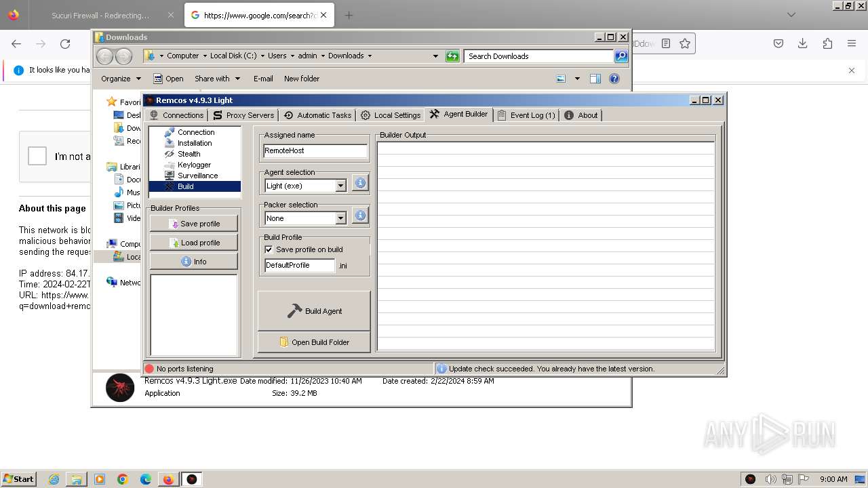Click Search Downloads field
The height and width of the screenshot is (488, 868).
pyautogui.click(x=539, y=56)
